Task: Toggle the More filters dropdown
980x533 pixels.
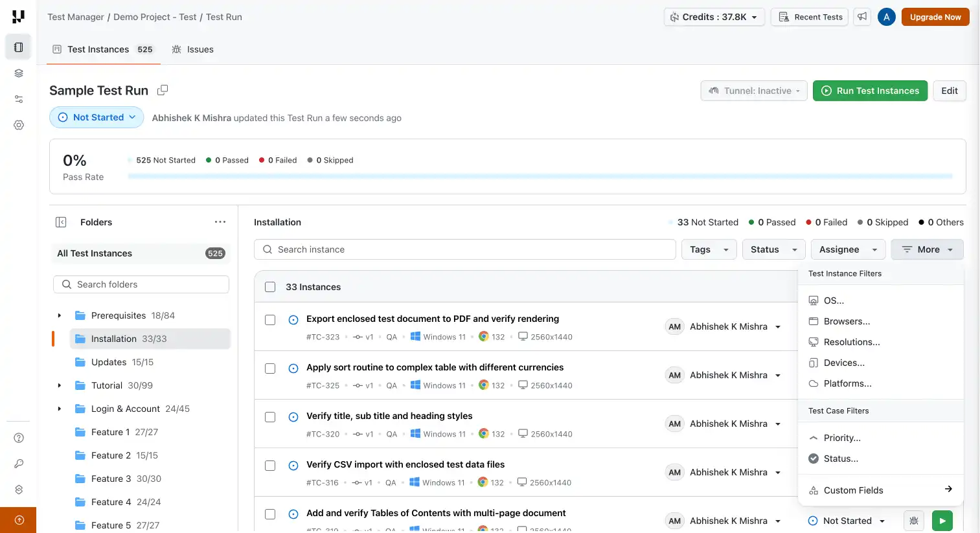Action: pos(927,249)
